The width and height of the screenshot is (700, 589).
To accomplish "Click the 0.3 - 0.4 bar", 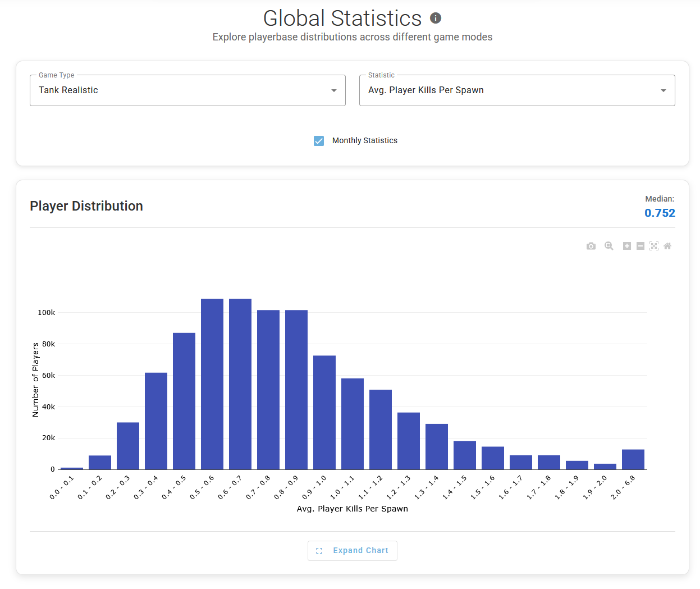I will pyautogui.click(x=156, y=421).
